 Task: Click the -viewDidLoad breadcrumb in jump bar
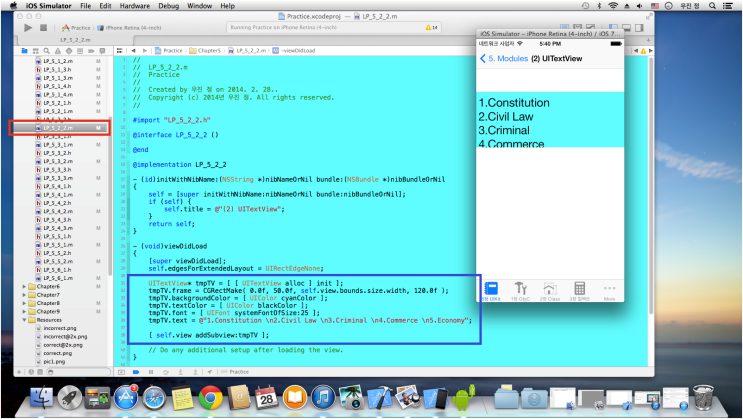point(294,49)
